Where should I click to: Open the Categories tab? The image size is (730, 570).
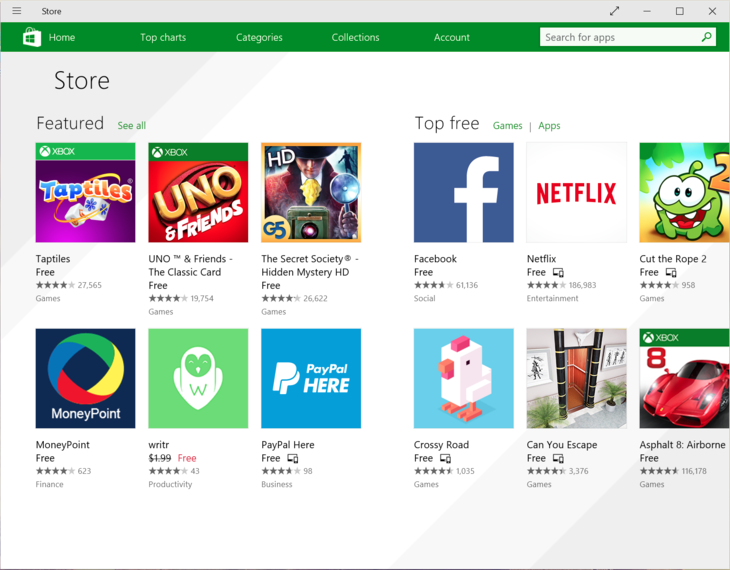(259, 37)
